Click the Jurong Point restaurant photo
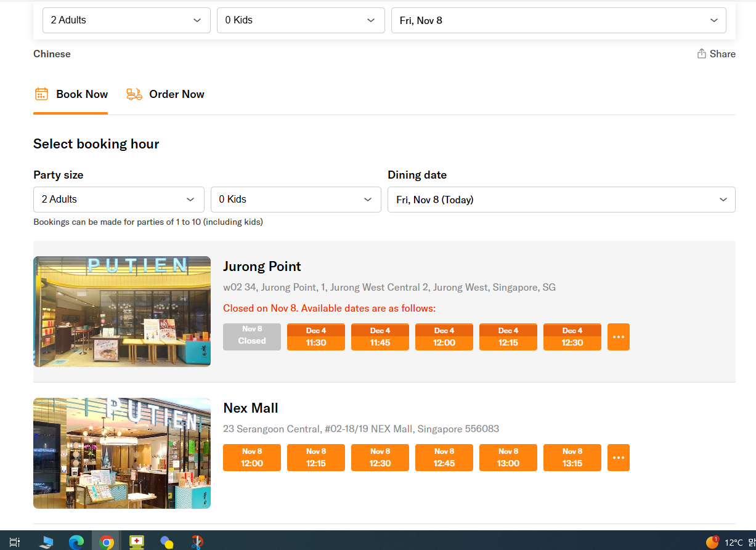 pos(122,312)
